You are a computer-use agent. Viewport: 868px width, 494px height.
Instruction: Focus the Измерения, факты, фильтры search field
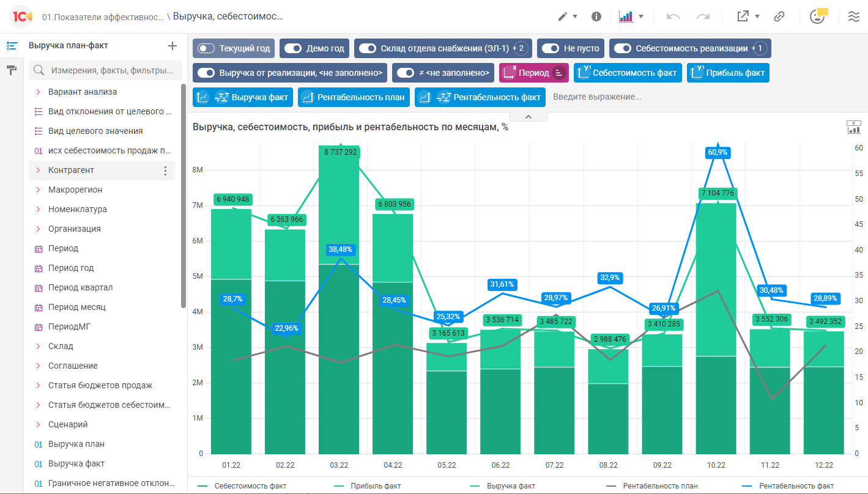click(105, 70)
